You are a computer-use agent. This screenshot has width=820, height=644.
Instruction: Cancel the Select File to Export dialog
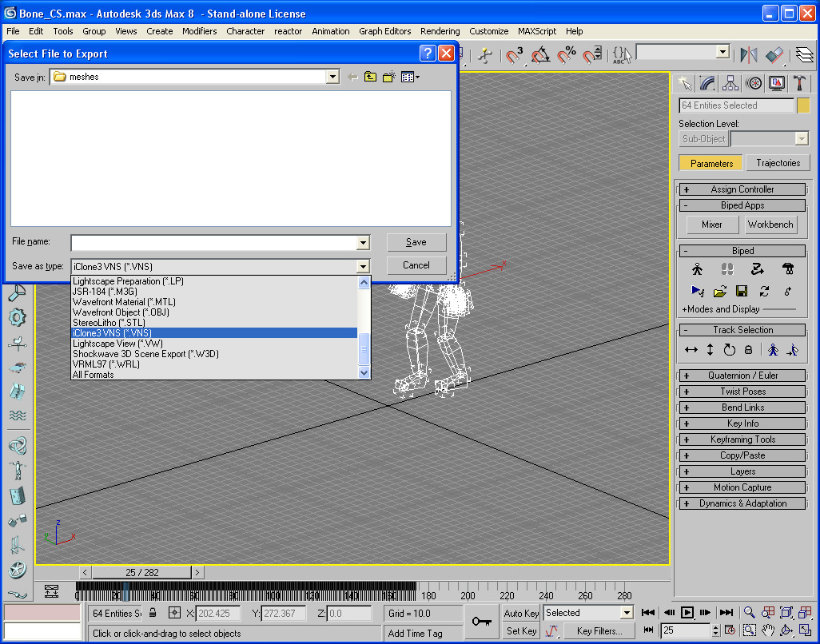coord(416,265)
